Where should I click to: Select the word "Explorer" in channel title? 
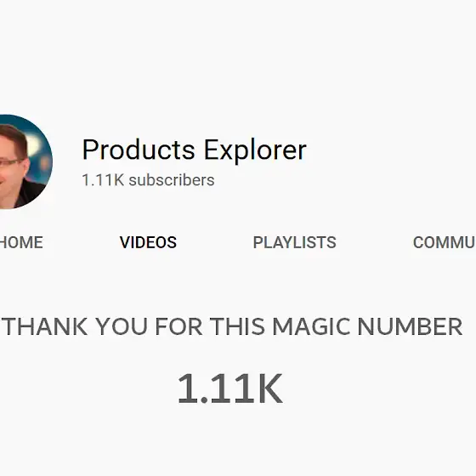[x=255, y=150]
